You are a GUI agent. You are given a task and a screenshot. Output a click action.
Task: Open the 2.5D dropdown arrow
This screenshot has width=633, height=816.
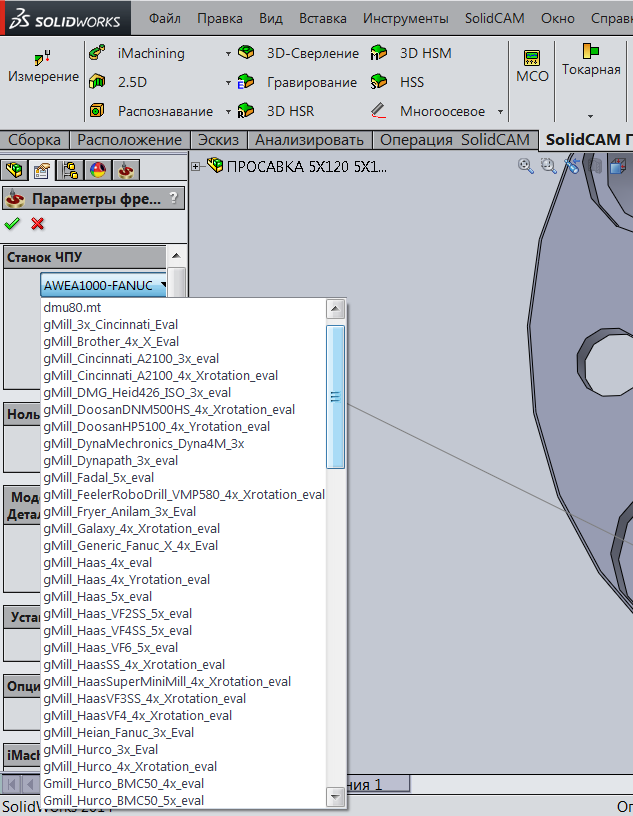point(228,83)
